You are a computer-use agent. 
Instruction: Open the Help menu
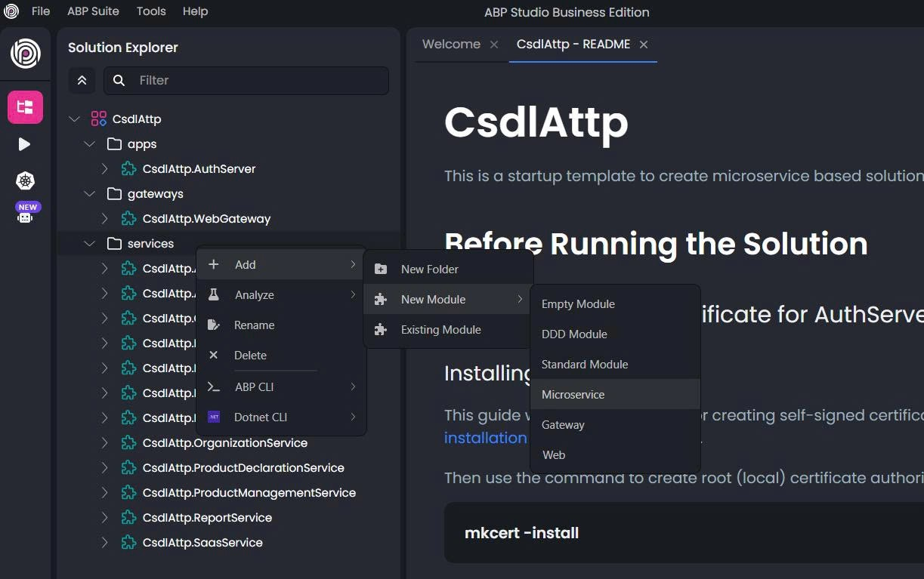click(x=195, y=11)
